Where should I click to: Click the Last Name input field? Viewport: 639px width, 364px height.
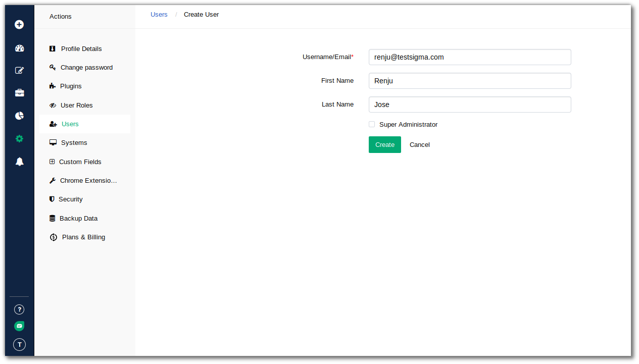[x=470, y=105]
